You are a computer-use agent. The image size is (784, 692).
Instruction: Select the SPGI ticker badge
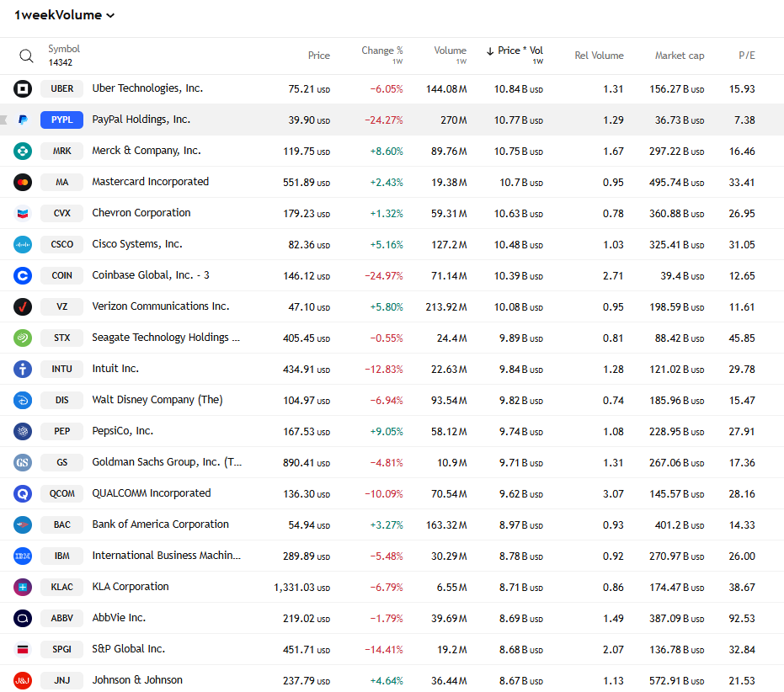pos(62,649)
